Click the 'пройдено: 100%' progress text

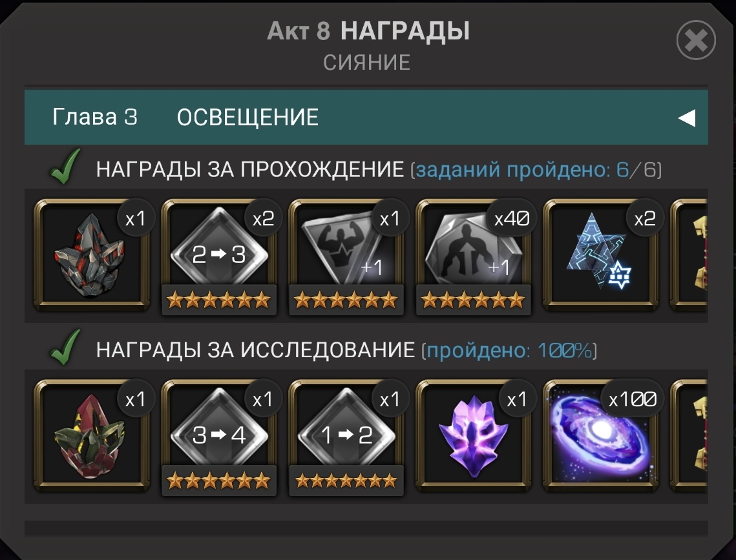coord(509,350)
